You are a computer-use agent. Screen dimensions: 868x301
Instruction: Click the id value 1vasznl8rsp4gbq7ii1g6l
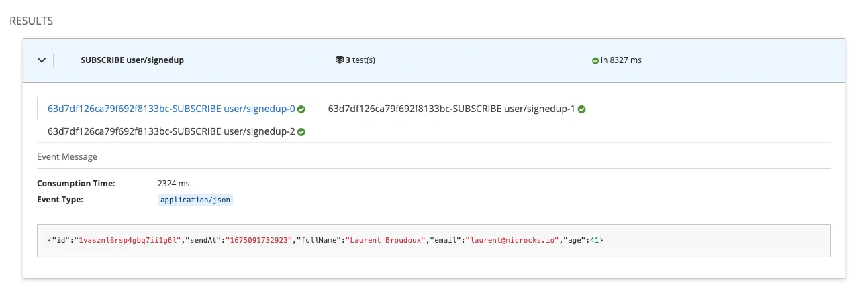[128, 241]
